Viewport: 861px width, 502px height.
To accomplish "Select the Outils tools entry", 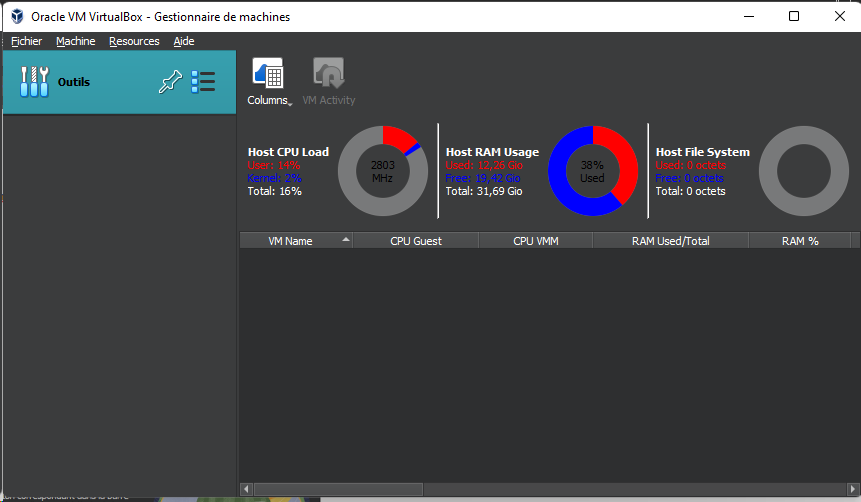I will point(120,82).
